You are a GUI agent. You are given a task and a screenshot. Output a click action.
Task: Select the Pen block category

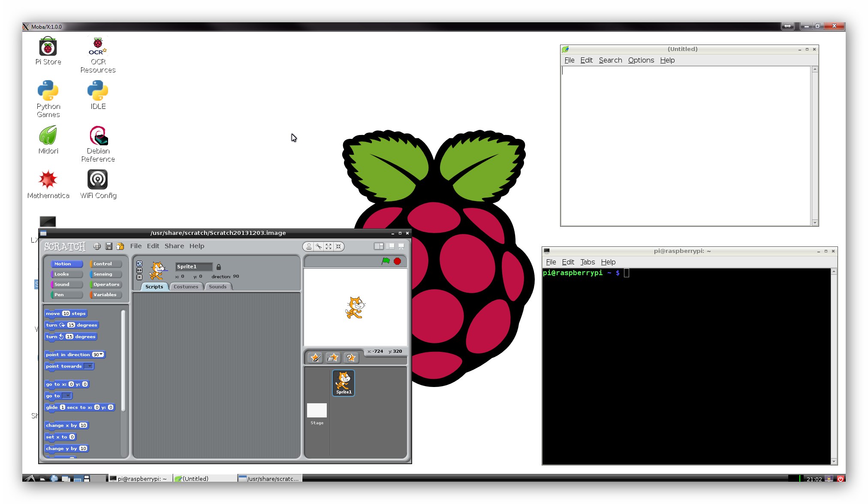click(x=66, y=295)
